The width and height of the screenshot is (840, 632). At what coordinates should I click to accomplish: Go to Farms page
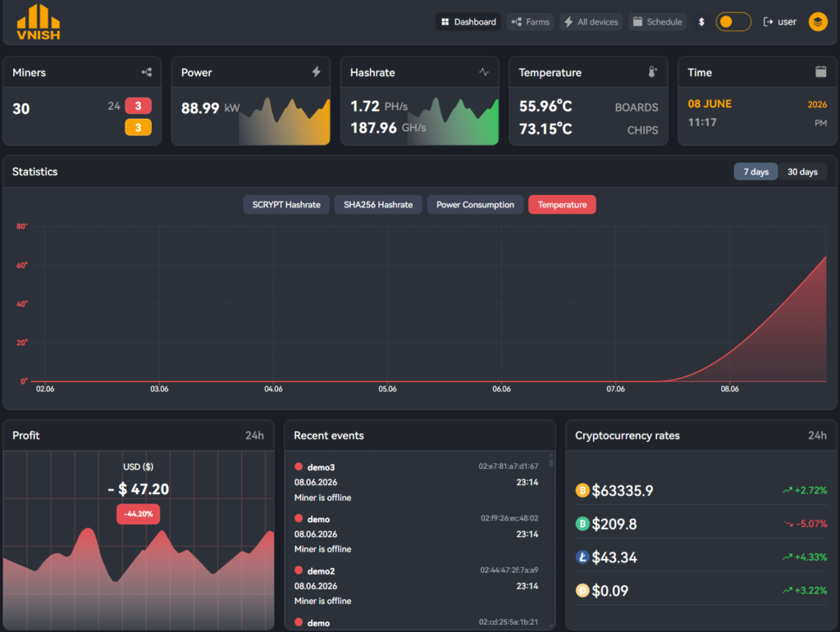(x=531, y=22)
